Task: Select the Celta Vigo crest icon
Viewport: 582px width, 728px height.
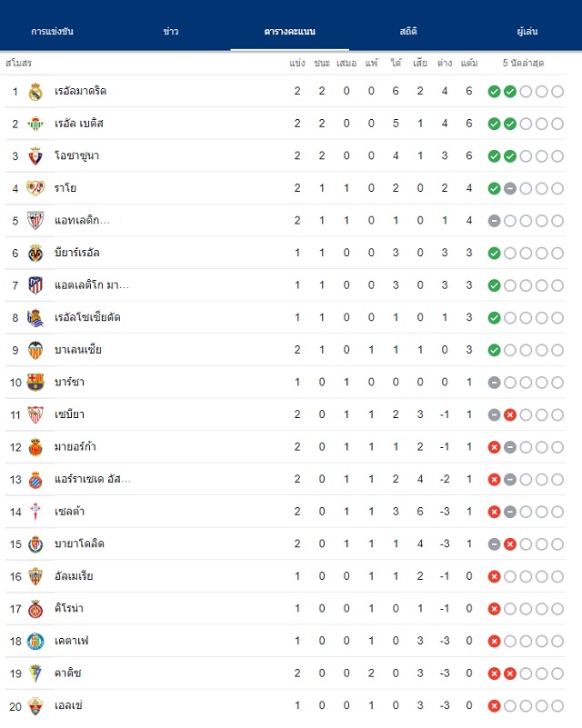Action: 35,512
